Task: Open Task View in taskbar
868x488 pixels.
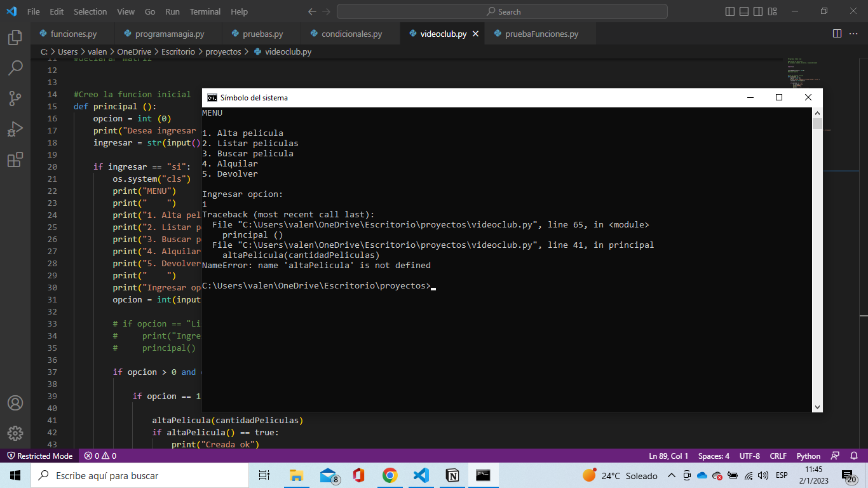Action: point(264,475)
